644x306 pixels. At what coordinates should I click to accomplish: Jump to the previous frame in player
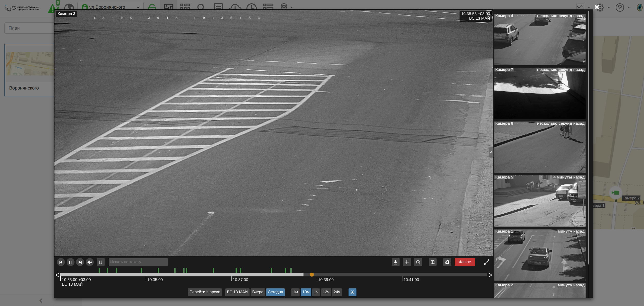click(x=61, y=262)
